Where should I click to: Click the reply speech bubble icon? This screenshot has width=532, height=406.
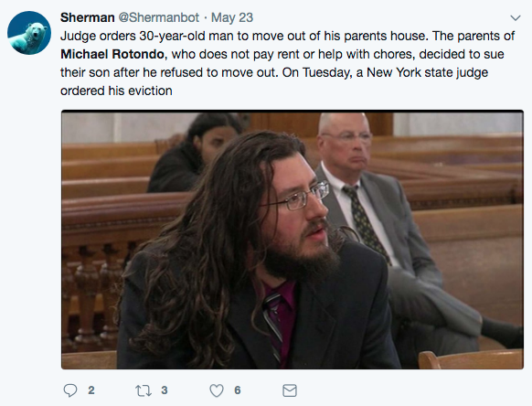(70, 390)
